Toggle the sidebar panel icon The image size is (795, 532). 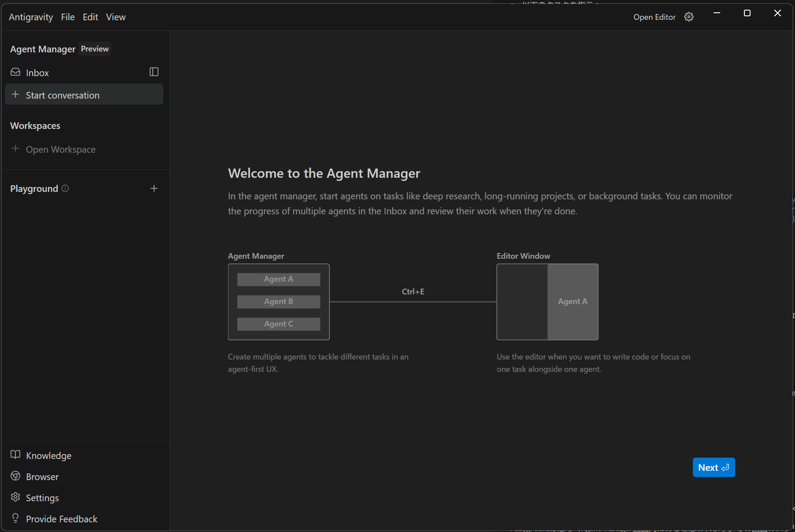(154, 72)
